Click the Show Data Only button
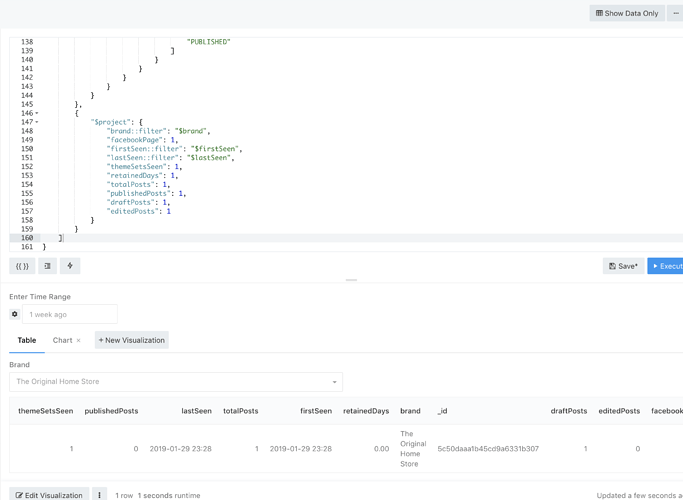Image resolution: width=683 pixels, height=500 pixels. click(x=627, y=14)
